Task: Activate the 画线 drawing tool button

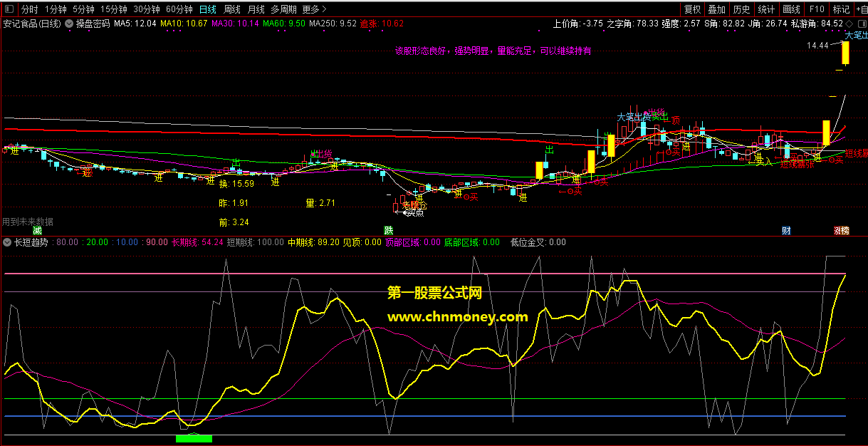Action: (791, 9)
